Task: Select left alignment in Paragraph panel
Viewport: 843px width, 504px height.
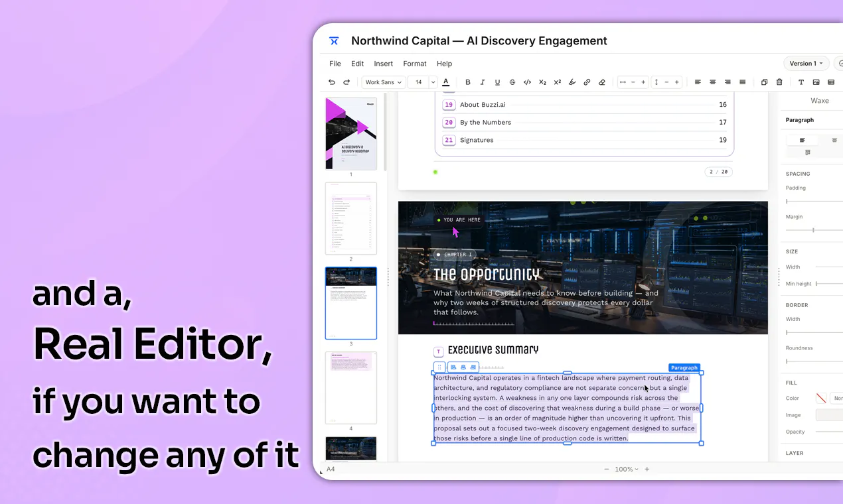Action: (x=803, y=140)
